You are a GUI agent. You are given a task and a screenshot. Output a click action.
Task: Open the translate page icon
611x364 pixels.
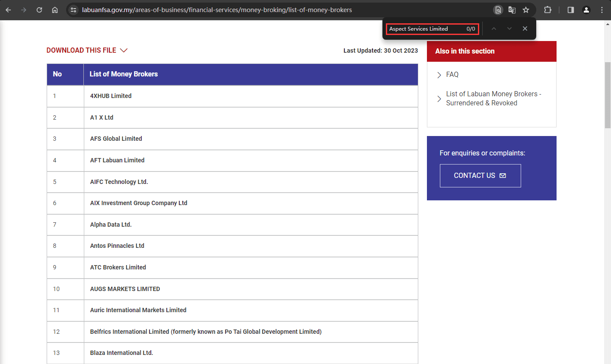tap(512, 10)
